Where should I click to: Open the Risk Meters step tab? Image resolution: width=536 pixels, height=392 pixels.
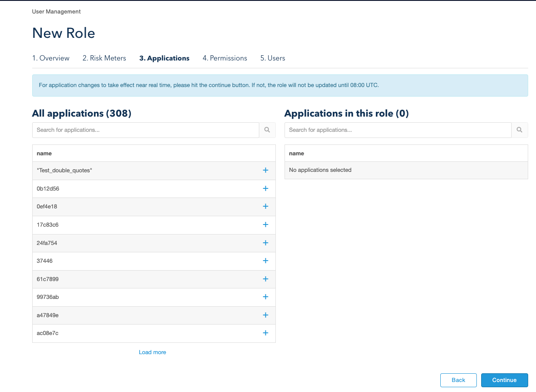tap(104, 58)
